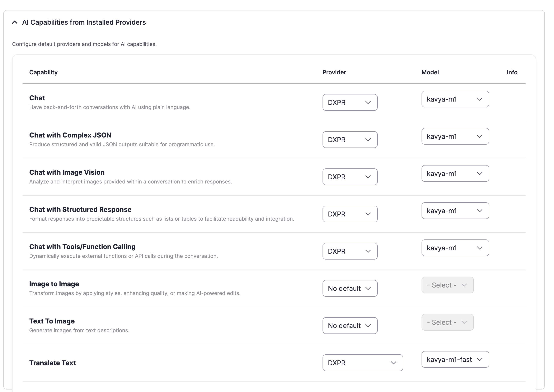554x392 pixels.
Task: Open kavya-m1-fast model dropdown for Translate Text
Action: click(x=455, y=359)
